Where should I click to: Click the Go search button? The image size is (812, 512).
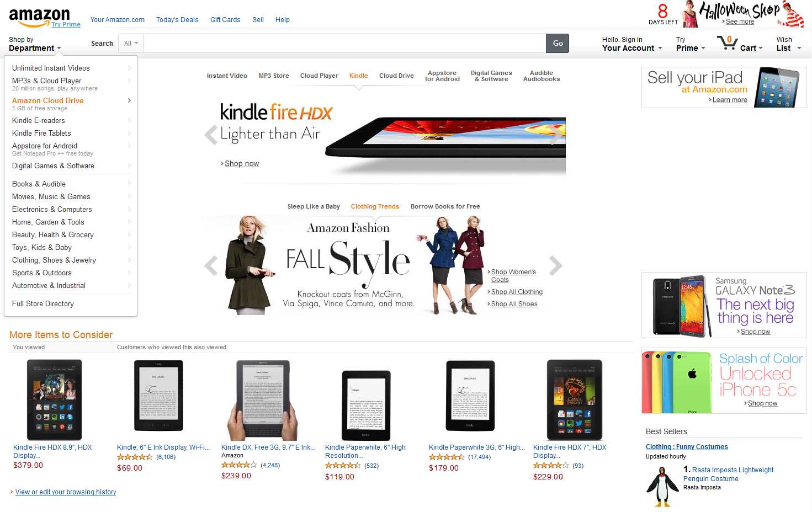(558, 43)
